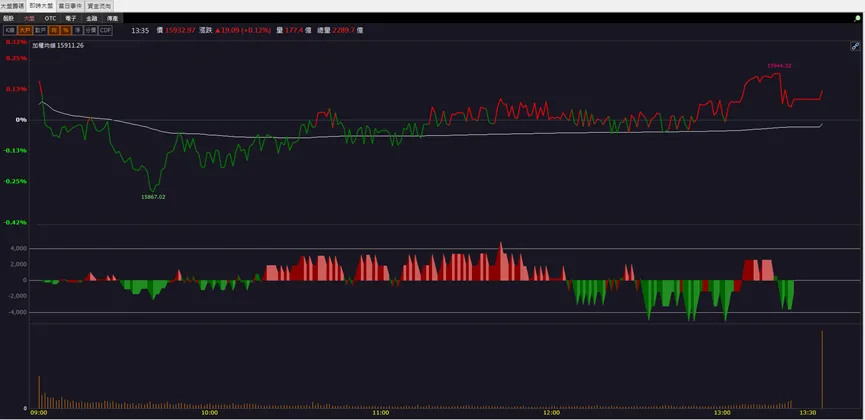
Task: Toggle the 均 average line button
Action: point(54,30)
